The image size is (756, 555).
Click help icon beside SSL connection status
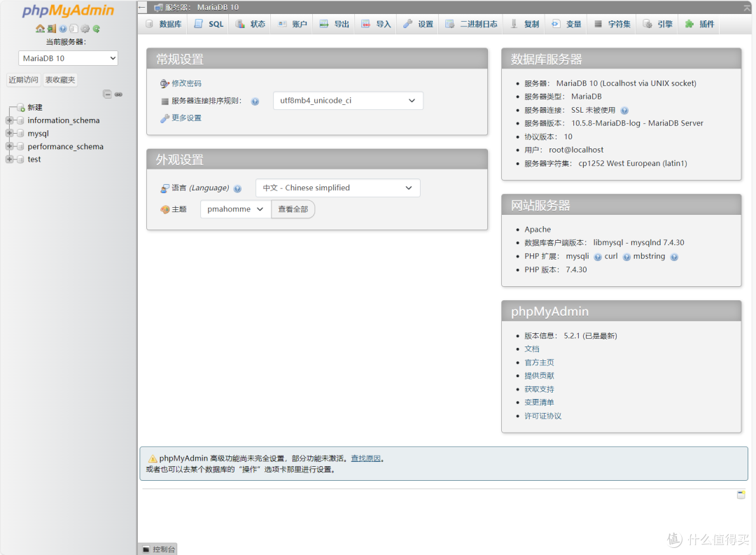pyautogui.click(x=624, y=111)
